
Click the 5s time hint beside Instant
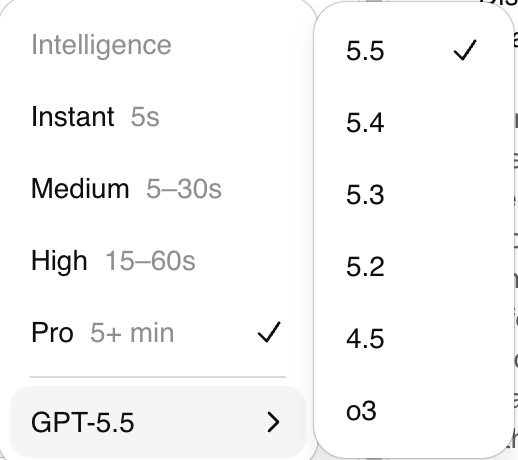(145, 117)
